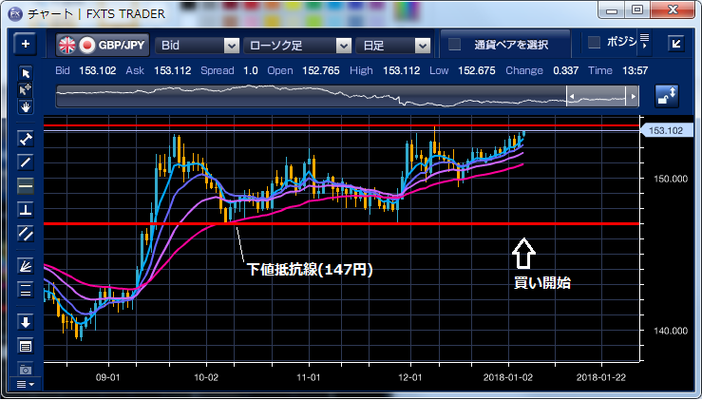
Task: Open the ローソク足 chart type dropdown
Action: (x=297, y=45)
